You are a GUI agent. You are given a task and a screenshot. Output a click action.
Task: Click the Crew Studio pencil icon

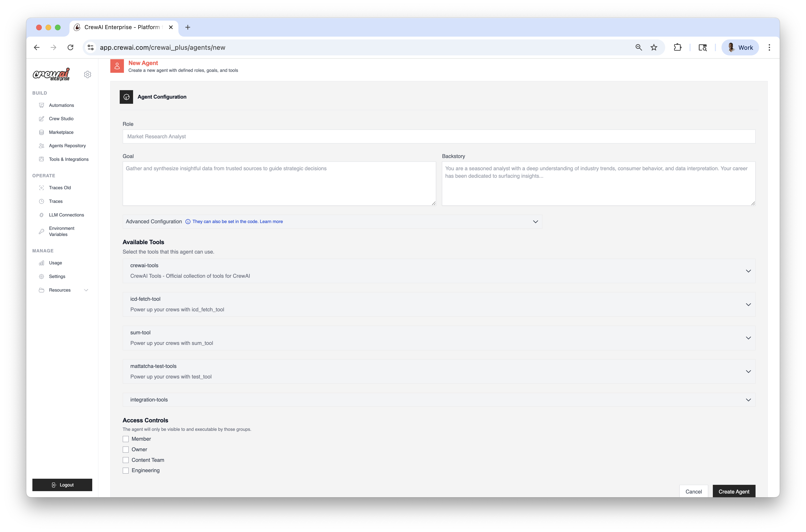click(41, 119)
